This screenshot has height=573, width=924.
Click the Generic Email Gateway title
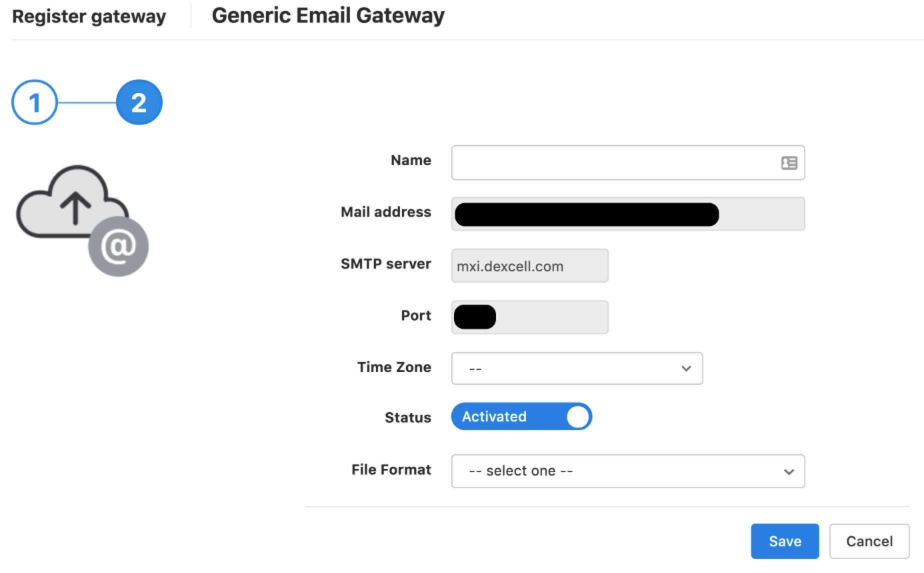(328, 15)
